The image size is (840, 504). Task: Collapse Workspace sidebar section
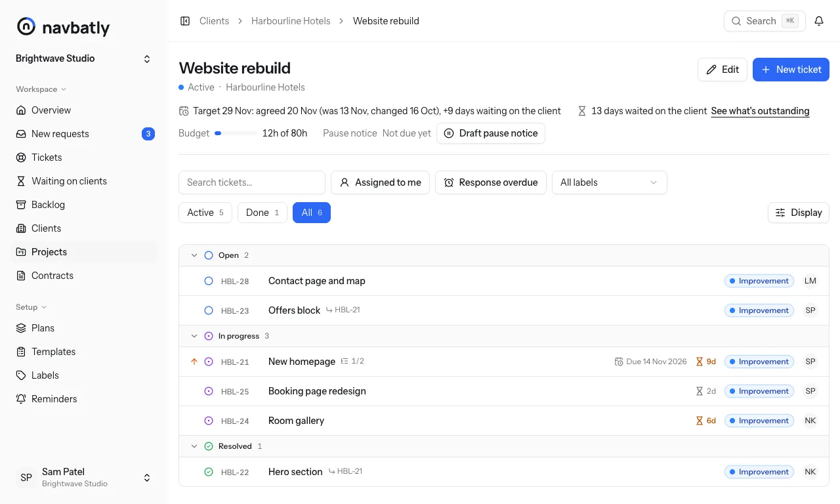(x=41, y=89)
